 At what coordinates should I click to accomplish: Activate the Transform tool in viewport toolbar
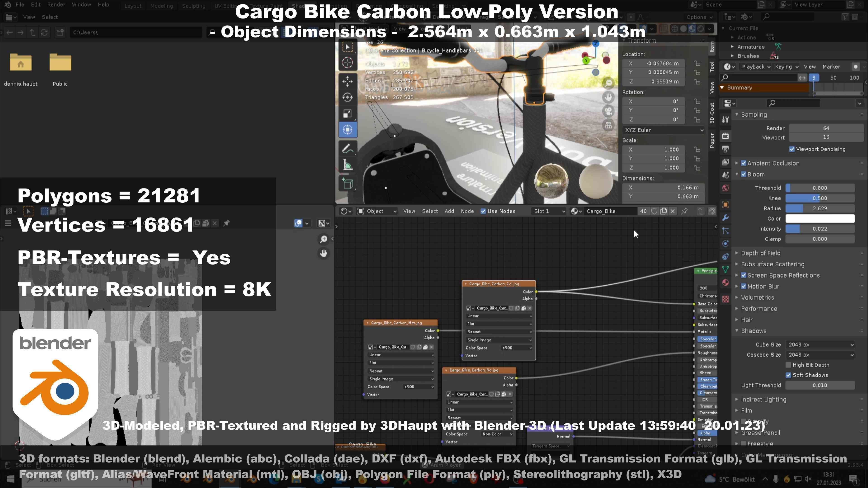[347, 130]
